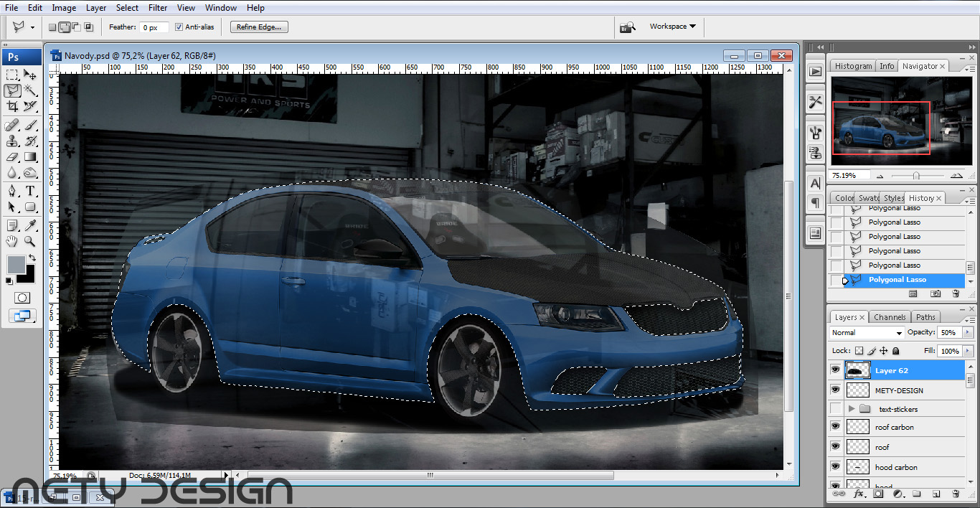Open the Tool Presets panel icon
Viewport: 980px width, 508px height.
[815, 102]
